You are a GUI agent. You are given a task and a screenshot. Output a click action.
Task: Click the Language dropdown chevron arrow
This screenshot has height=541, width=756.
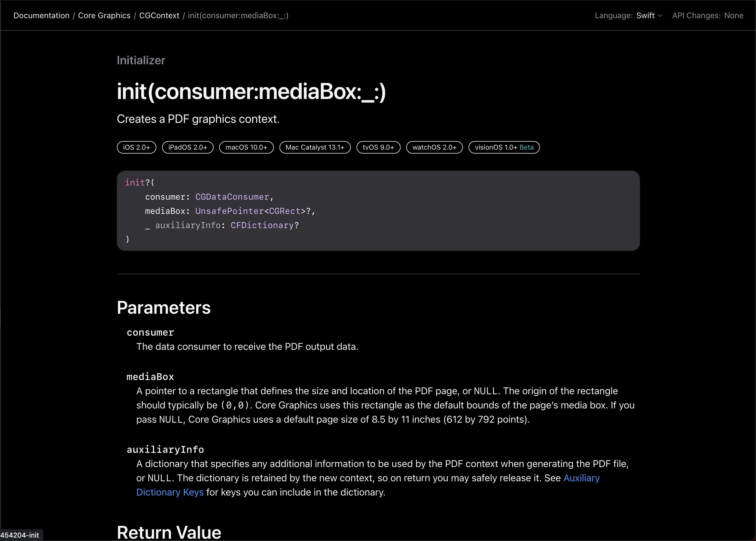(x=660, y=16)
